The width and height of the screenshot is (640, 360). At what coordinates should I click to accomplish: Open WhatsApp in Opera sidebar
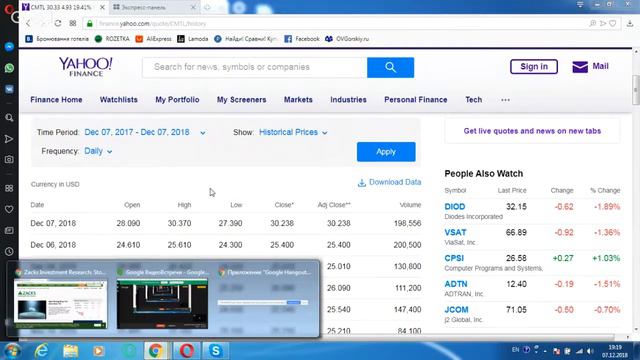click(x=9, y=68)
